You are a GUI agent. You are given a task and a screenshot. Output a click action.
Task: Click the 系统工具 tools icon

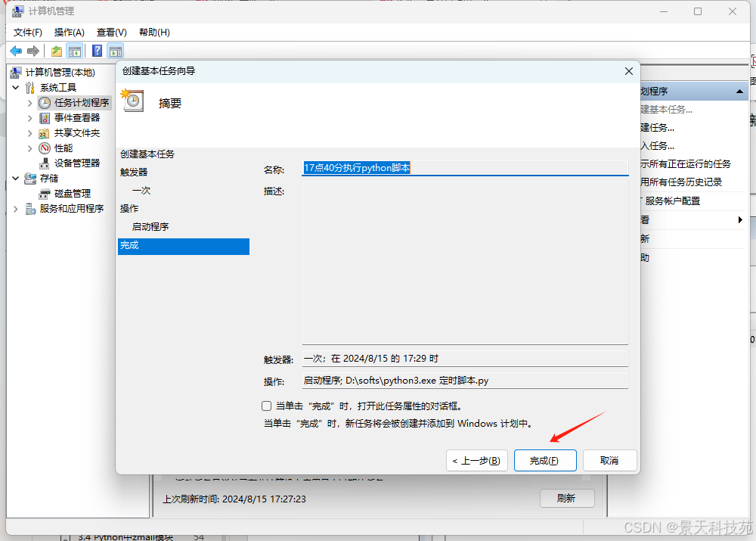30,87
